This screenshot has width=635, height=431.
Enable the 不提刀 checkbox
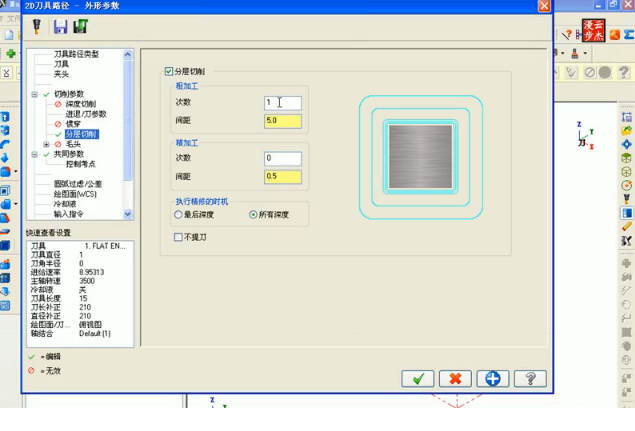178,237
